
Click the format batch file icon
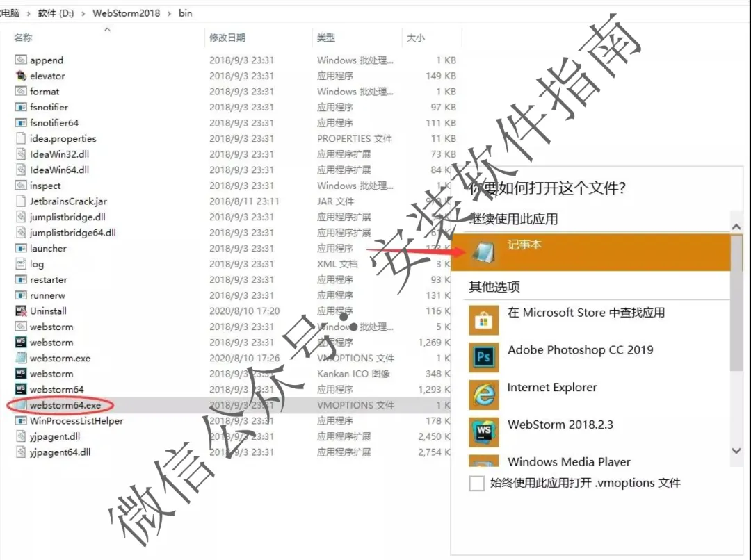tap(21, 91)
